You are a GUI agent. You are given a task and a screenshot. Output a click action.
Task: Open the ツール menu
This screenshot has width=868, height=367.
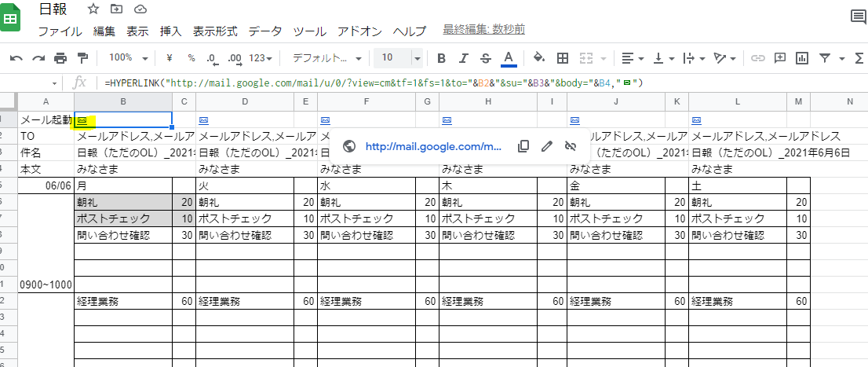[309, 31]
